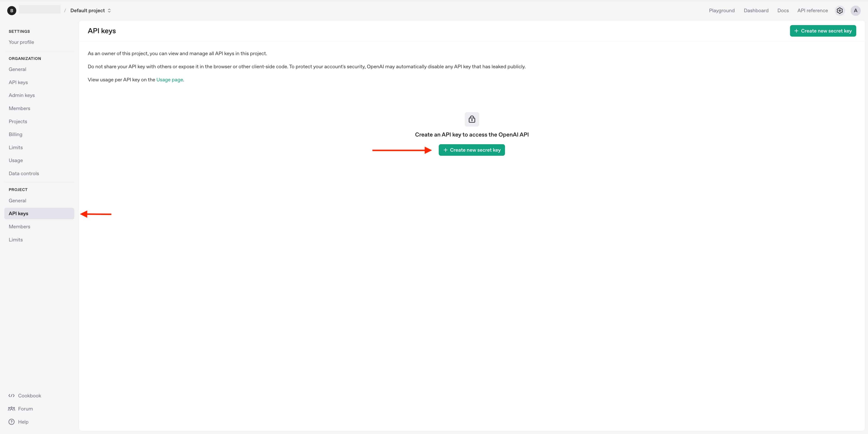Open the organization name selector

pyautogui.click(x=40, y=10)
